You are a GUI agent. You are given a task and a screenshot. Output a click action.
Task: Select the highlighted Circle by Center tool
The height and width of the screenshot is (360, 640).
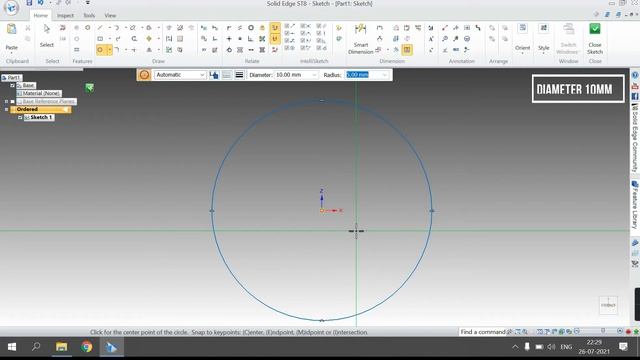pos(100,50)
